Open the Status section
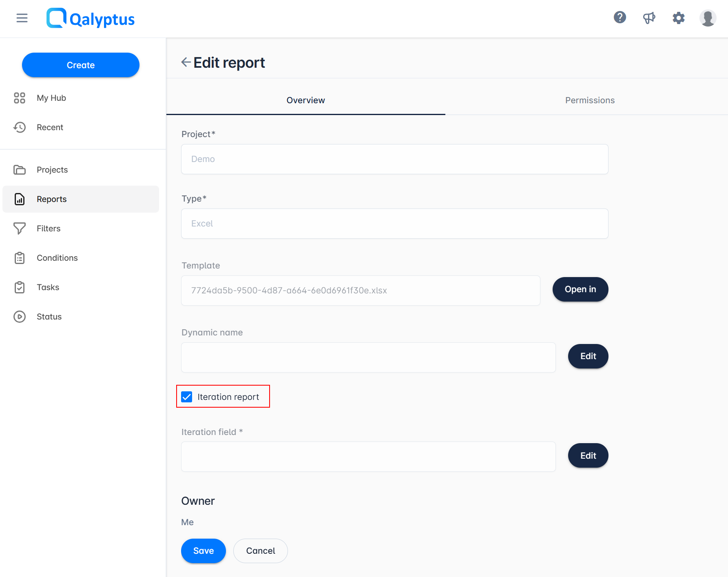This screenshot has width=728, height=577. click(49, 317)
